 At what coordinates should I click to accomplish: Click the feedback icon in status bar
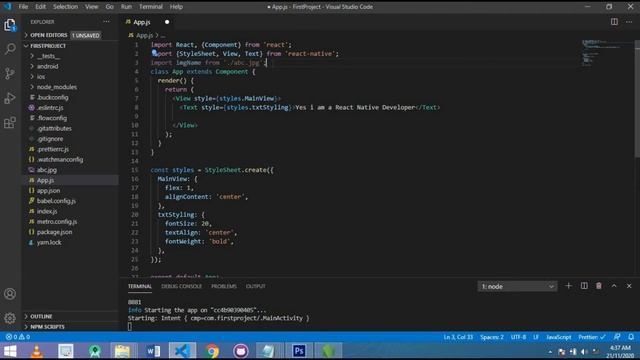pyautogui.click(x=617, y=337)
